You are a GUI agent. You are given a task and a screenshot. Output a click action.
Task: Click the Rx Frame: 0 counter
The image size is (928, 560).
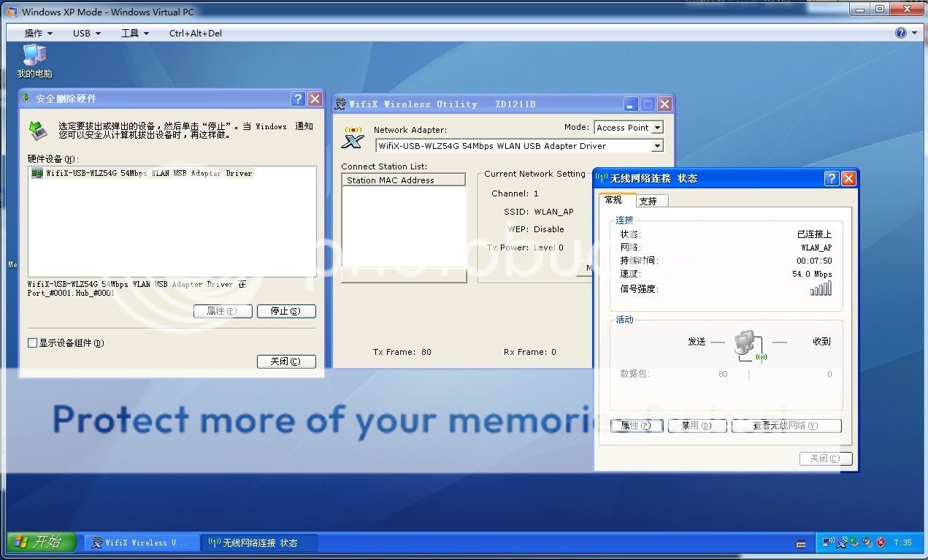tap(530, 352)
